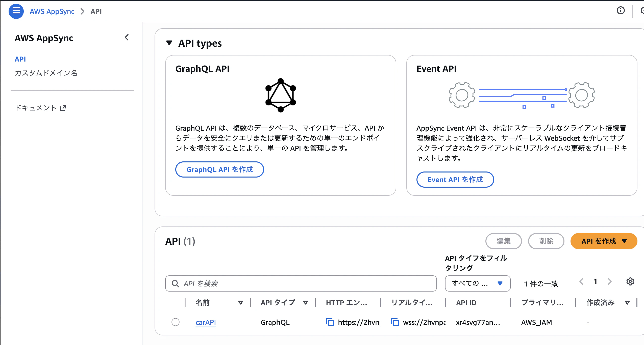Click the リアルタイ... column header
Screen dimensions: 644x345
tap(412, 303)
